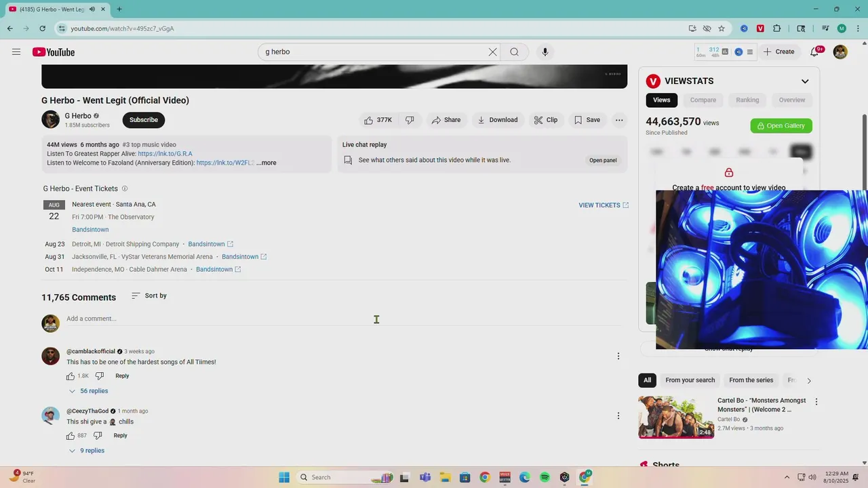The height and width of the screenshot is (488, 868).
Task: Select the Ranking tab in ViewStats
Action: 747,100
